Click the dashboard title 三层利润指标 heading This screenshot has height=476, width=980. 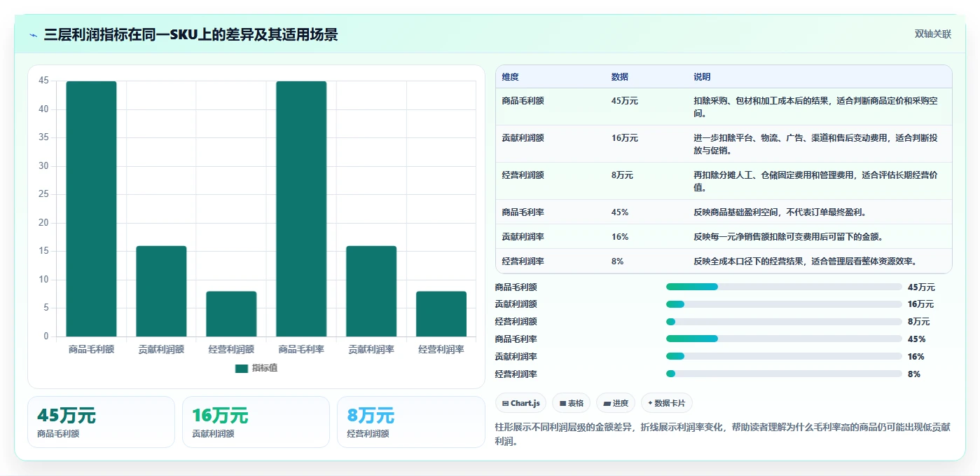pyautogui.click(x=191, y=34)
